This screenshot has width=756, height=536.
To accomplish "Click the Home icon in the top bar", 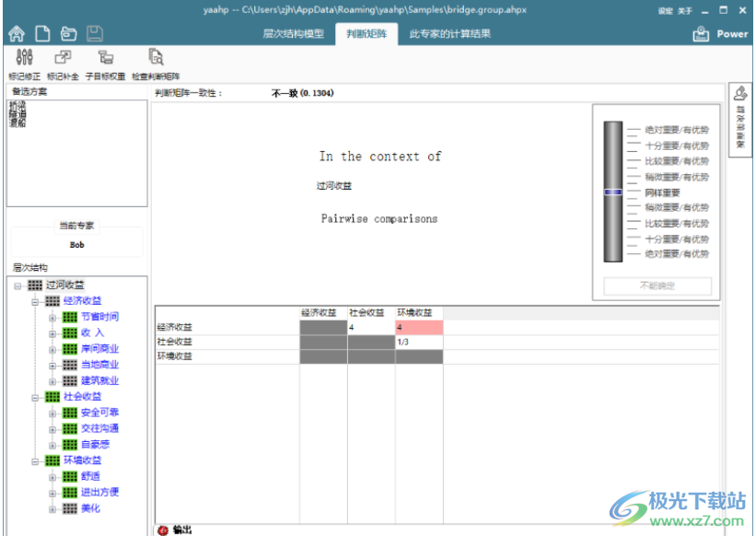I will pyautogui.click(x=17, y=34).
